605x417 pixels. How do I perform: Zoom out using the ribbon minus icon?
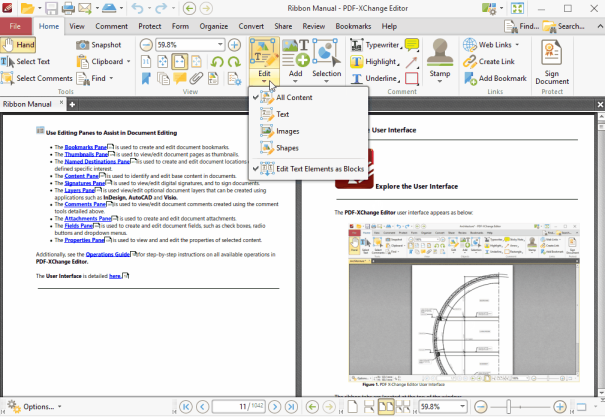(x=146, y=45)
